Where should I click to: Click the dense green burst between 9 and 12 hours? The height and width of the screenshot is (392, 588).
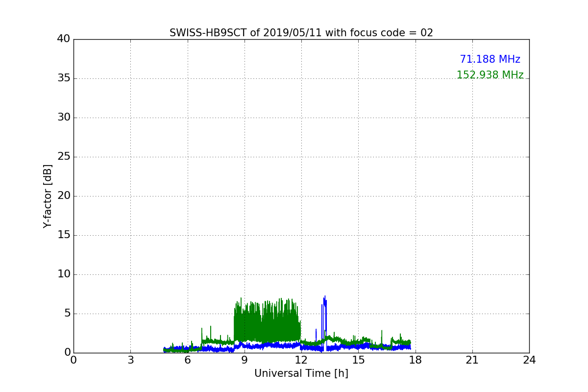click(267, 321)
